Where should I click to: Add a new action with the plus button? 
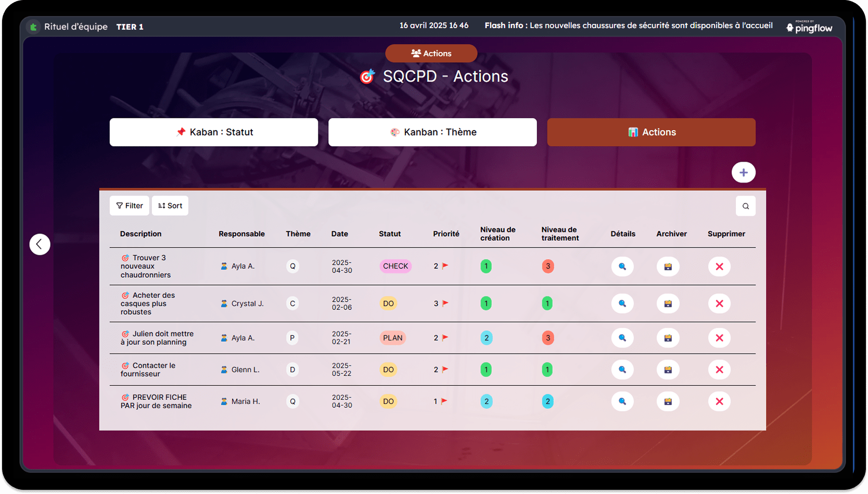tap(743, 173)
